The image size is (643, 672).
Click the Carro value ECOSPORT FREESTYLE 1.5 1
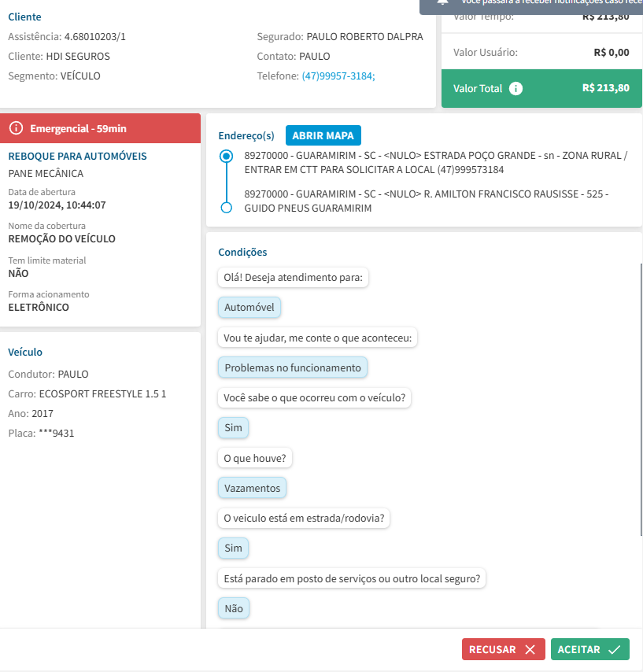tap(102, 394)
